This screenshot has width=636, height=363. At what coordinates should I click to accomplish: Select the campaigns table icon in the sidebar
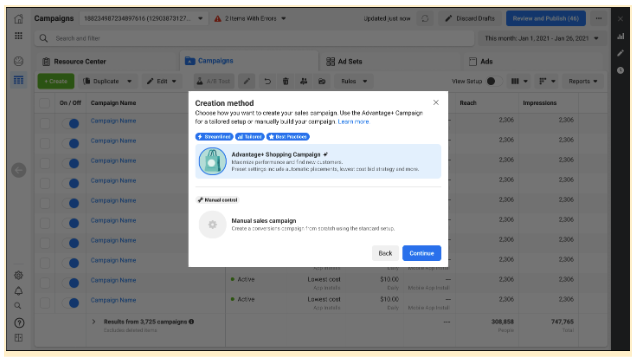[19, 80]
